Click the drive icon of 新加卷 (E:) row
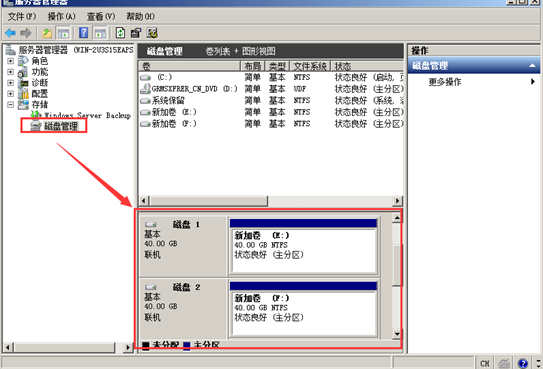The width and height of the screenshot is (543, 369). (145, 112)
